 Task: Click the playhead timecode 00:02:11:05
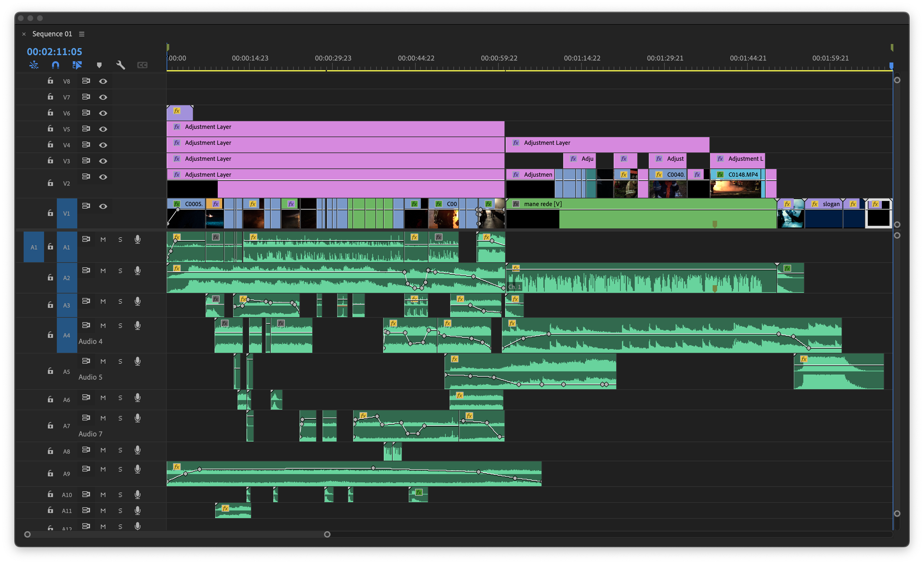click(54, 52)
